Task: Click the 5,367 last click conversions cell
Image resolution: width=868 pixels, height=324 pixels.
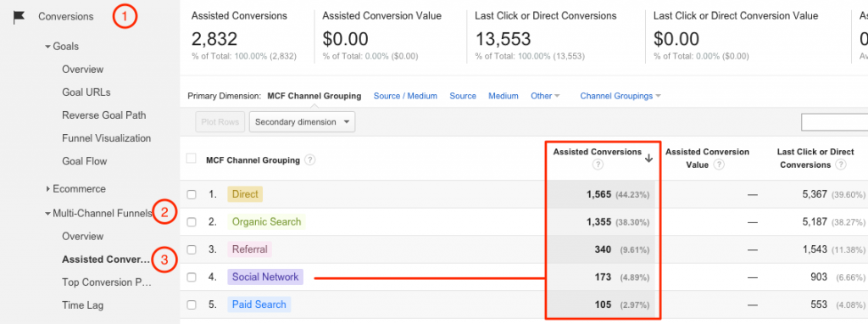Action: [x=815, y=194]
